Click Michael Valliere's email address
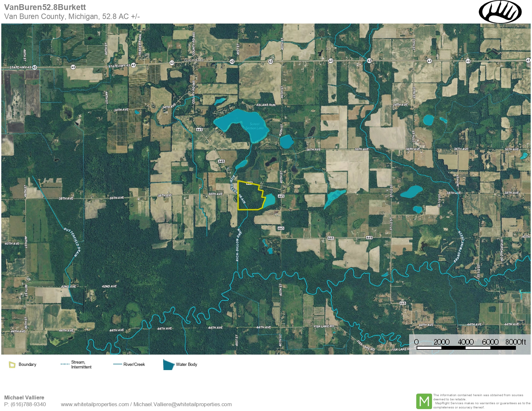This screenshot has height=411, width=532. pos(182,404)
